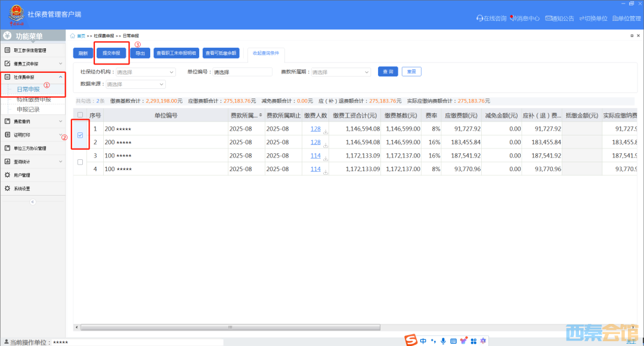Expand the 缴费工资申报 sidebar menu
This screenshot has width=644, height=346.
(x=32, y=63)
